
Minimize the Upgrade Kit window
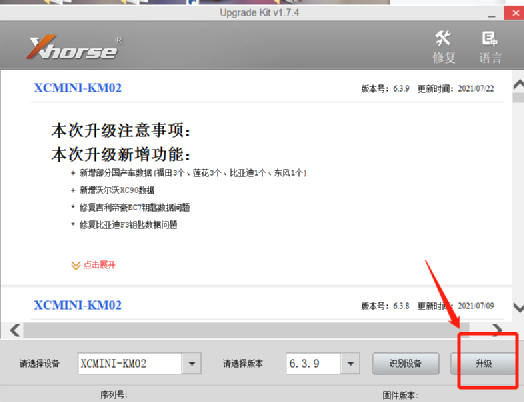[492, 14]
